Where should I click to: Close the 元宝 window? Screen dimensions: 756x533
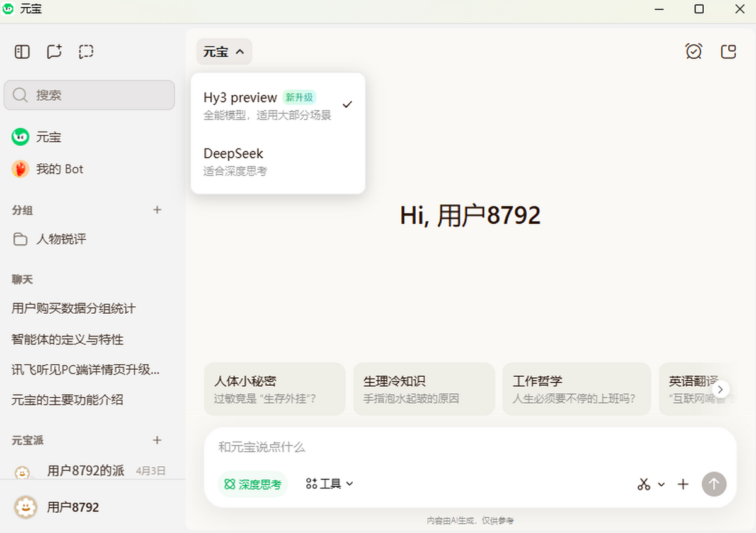pos(740,9)
